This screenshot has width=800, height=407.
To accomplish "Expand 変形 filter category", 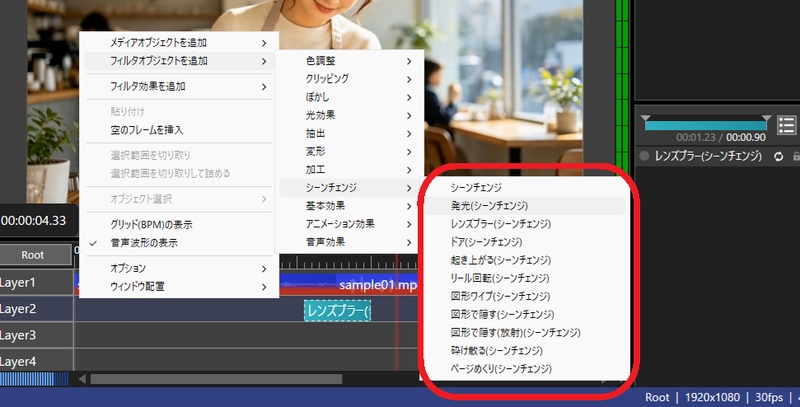I will (349, 152).
